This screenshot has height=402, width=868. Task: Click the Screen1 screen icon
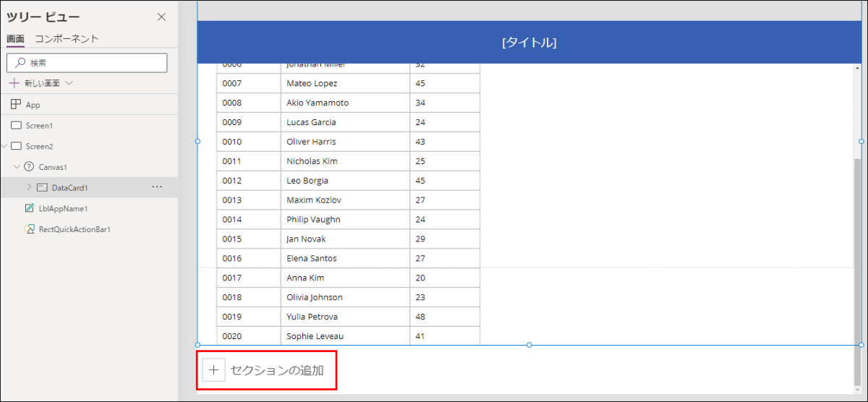point(16,125)
